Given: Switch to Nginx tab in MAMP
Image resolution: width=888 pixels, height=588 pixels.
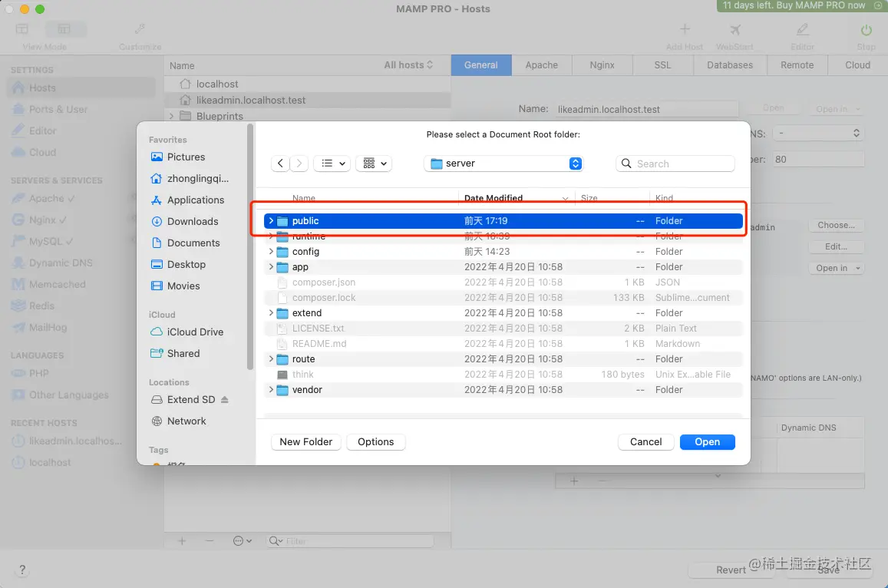Looking at the screenshot, I should click(602, 65).
